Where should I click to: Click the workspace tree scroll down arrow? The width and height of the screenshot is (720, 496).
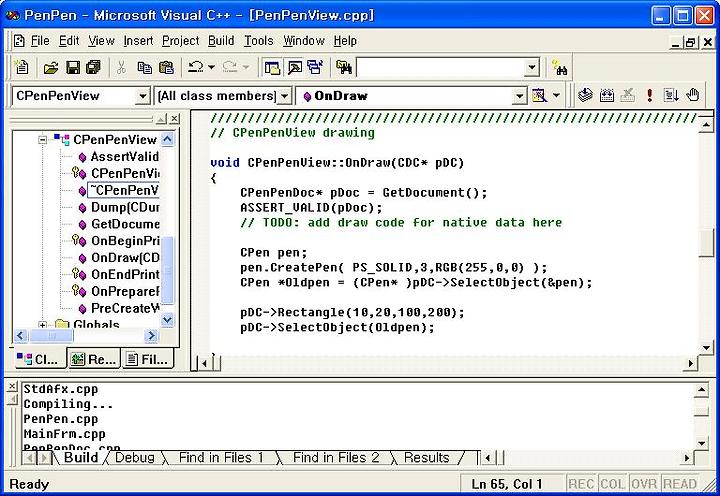pos(167,320)
